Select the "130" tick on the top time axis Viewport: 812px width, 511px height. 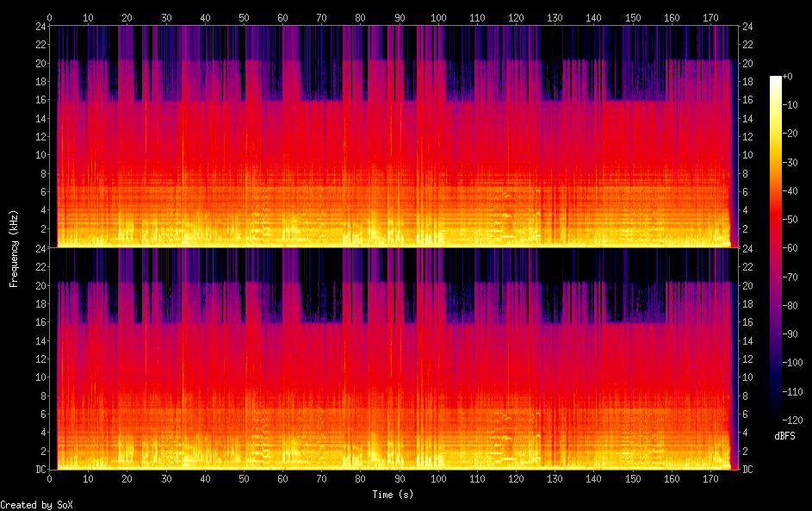pos(555,17)
